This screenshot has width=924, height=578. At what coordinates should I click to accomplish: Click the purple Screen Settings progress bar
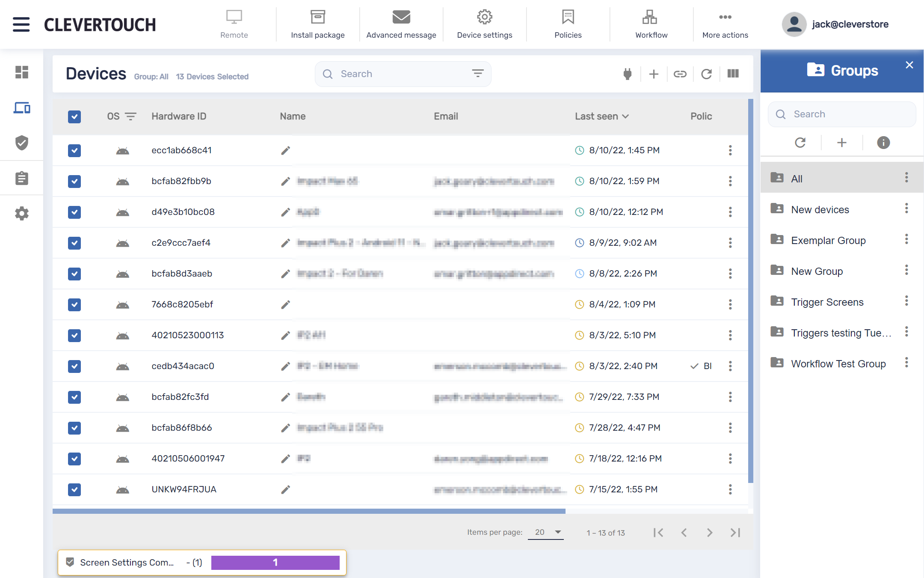[x=275, y=563]
